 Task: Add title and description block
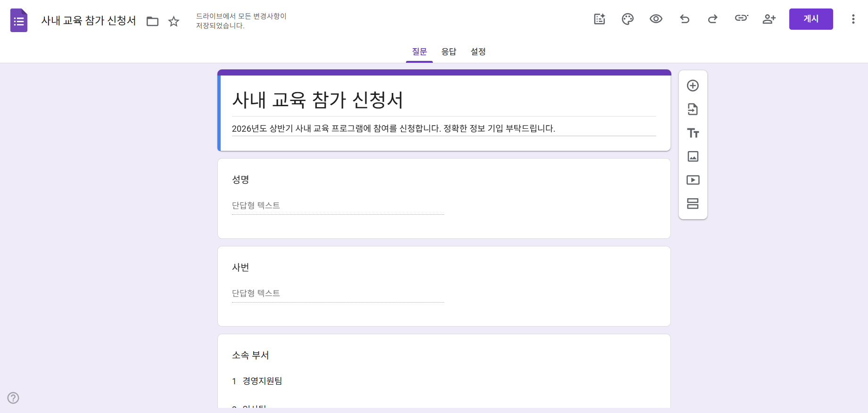693,133
